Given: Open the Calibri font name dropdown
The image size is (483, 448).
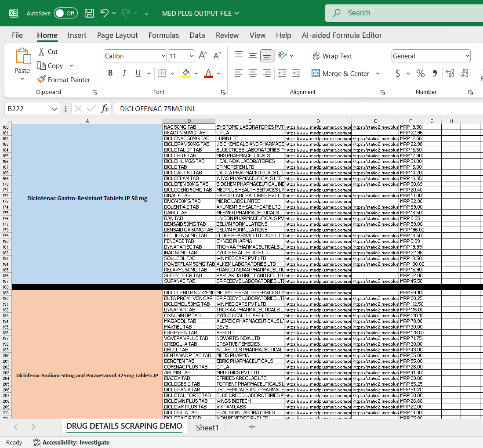Looking at the screenshot, I should pyautogui.click(x=163, y=56).
